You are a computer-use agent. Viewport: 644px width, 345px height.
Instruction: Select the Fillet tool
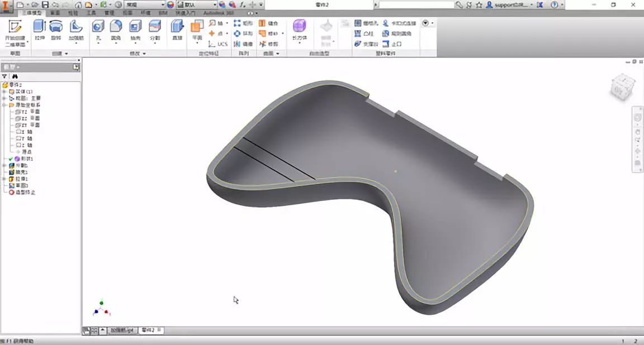[x=116, y=30]
